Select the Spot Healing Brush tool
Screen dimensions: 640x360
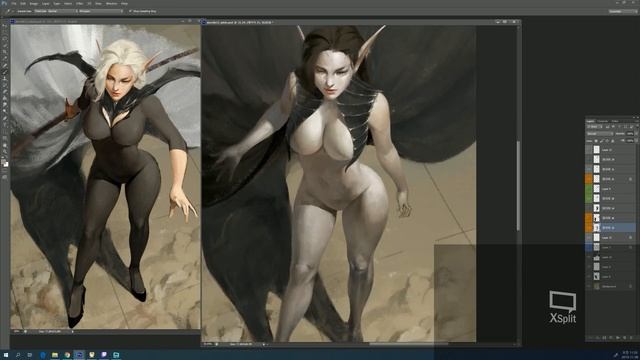point(5,65)
